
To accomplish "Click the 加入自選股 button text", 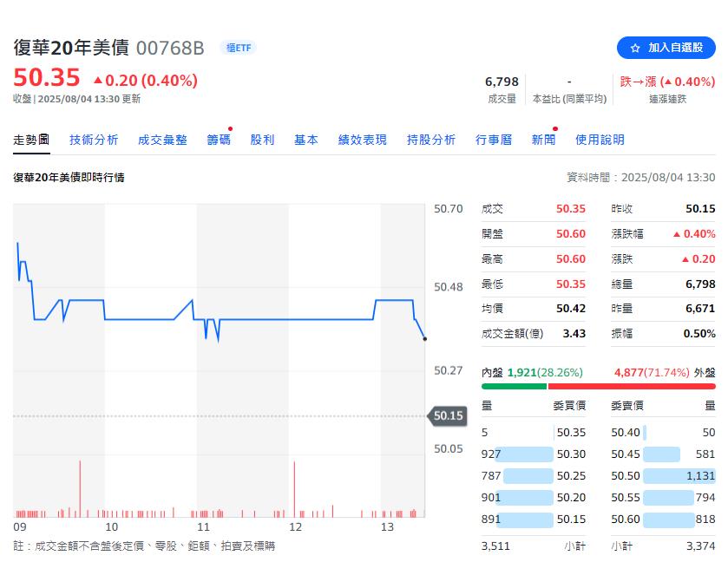I will coord(676,48).
